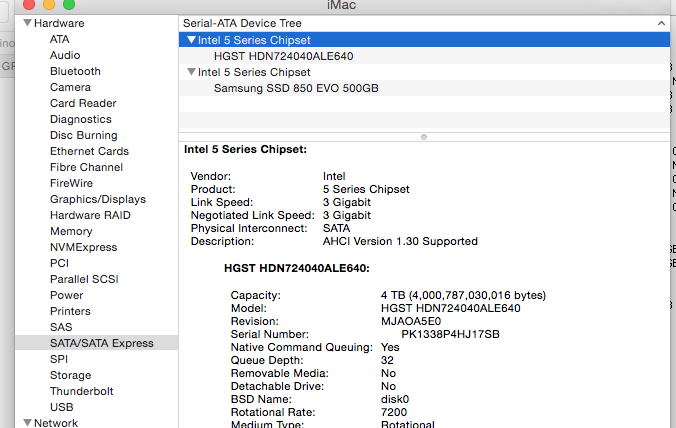Open Graphics/Displays category
Viewport: 676px width, 428px height.
[98, 199]
